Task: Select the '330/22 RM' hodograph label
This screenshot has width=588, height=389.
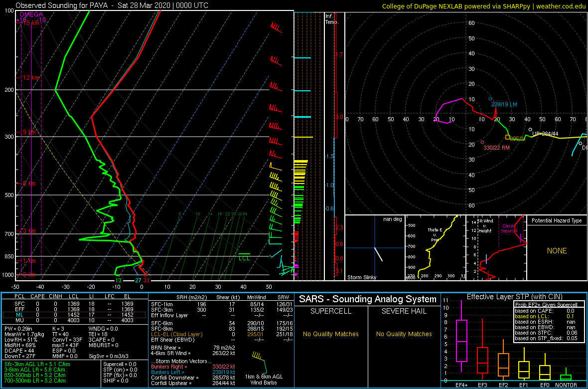Action: tap(497, 148)
